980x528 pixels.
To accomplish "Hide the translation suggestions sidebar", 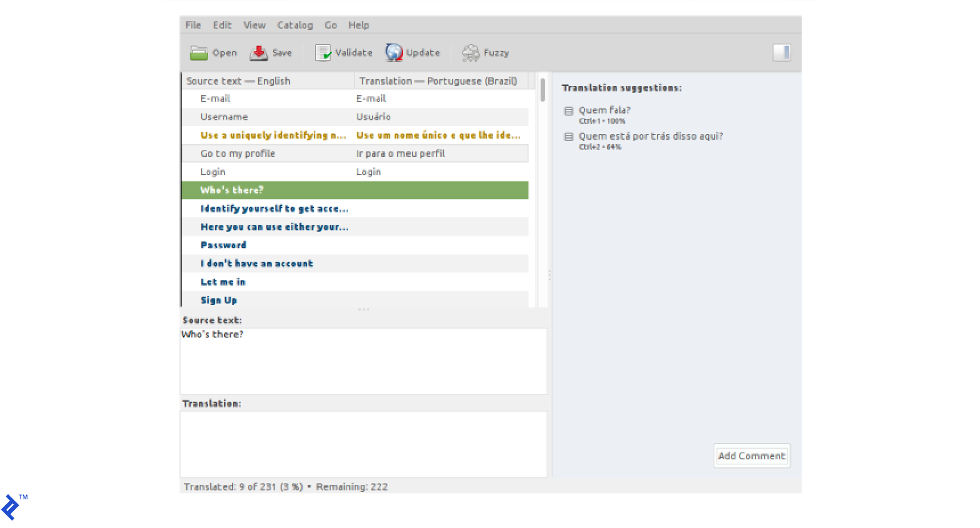I will (782, 52).
